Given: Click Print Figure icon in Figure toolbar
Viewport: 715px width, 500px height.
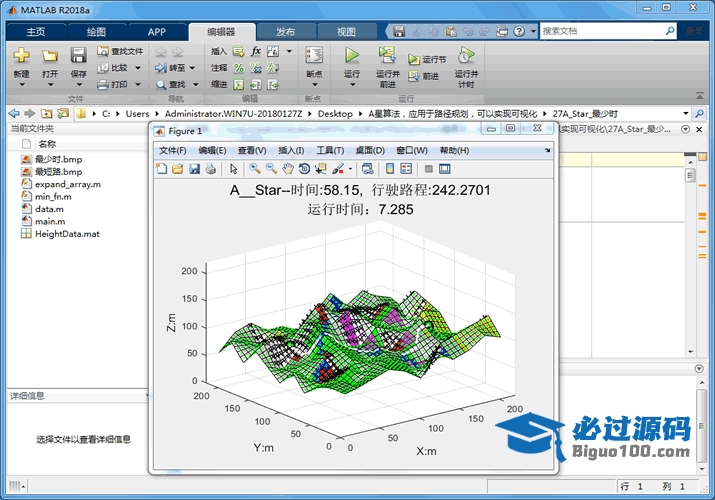Looking at the screenshot, I should 211,169.
